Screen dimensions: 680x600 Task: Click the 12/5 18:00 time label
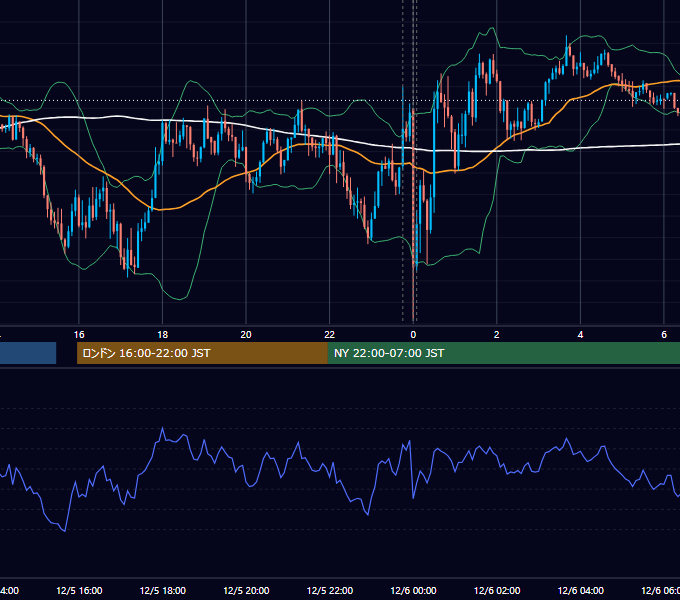(x=163, y=590)
